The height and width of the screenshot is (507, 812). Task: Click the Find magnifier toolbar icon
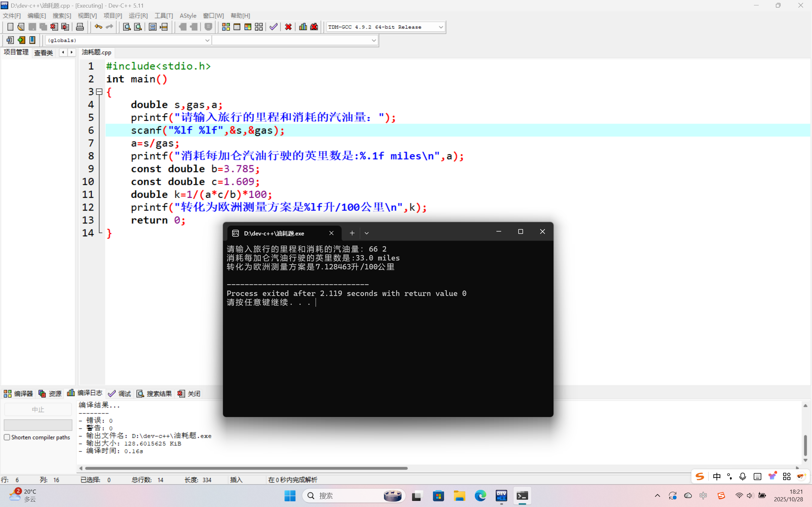[127, 27]
